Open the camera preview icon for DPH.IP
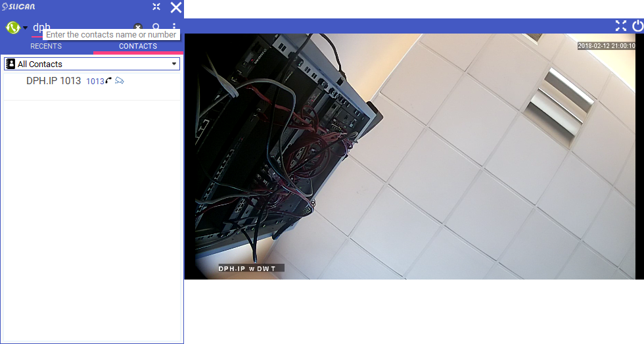This screenshot has height=344, width=644. 120,81
